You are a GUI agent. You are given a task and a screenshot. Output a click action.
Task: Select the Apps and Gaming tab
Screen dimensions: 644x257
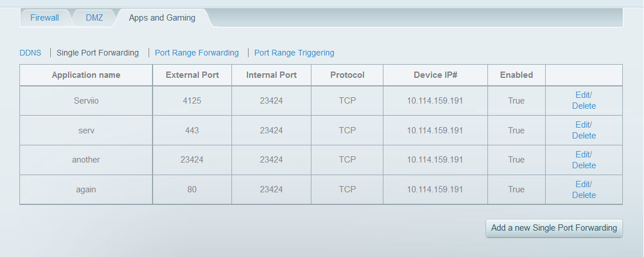tap(162, 18)
